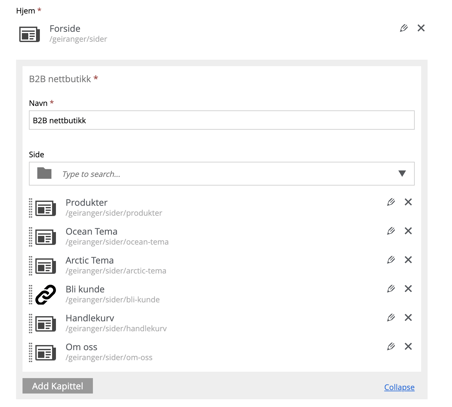Edit the Om oss page entry
The image size is (452, 407).
pos(391,346)
